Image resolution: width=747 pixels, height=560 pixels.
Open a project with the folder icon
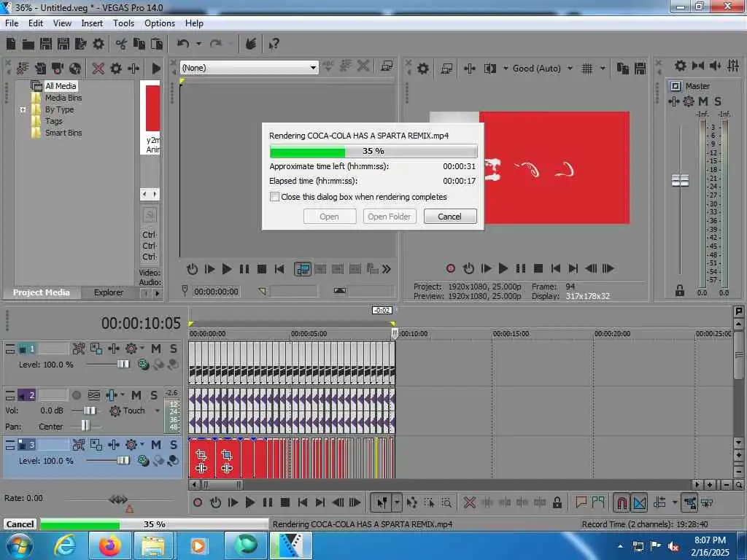[x=28, y=44]
